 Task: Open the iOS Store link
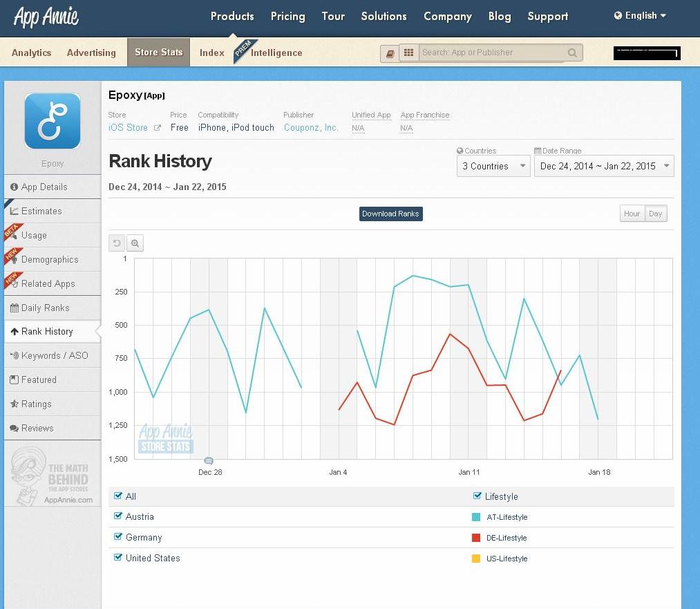click(128, 128)
